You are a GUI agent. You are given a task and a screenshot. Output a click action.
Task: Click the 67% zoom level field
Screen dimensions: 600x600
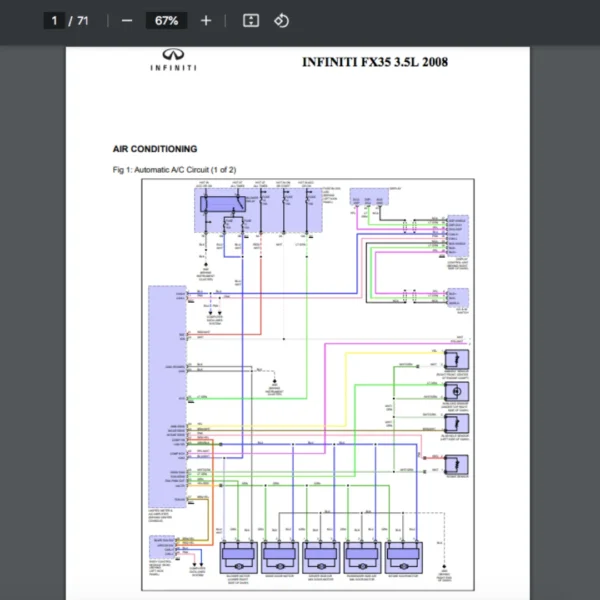(x=166, y=21)
